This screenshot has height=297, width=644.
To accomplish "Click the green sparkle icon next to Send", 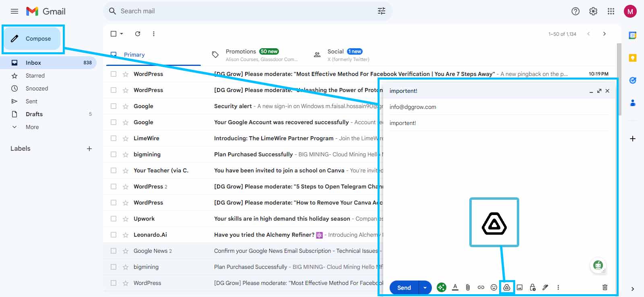I will (x=442, y=287).
